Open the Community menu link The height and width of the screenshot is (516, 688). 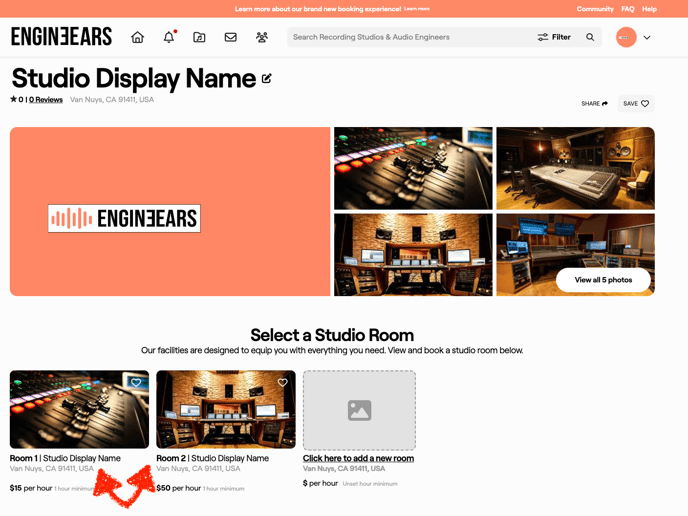(595, 9)
